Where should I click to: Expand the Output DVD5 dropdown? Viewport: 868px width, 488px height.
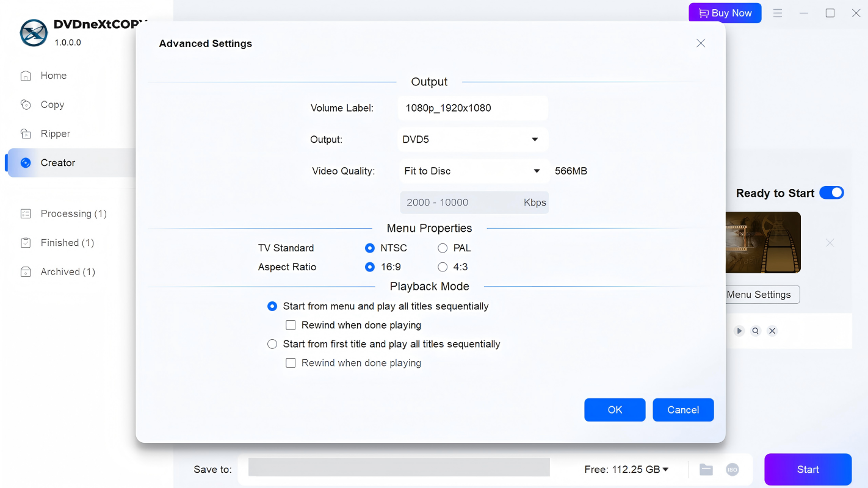tap(472, 140)
